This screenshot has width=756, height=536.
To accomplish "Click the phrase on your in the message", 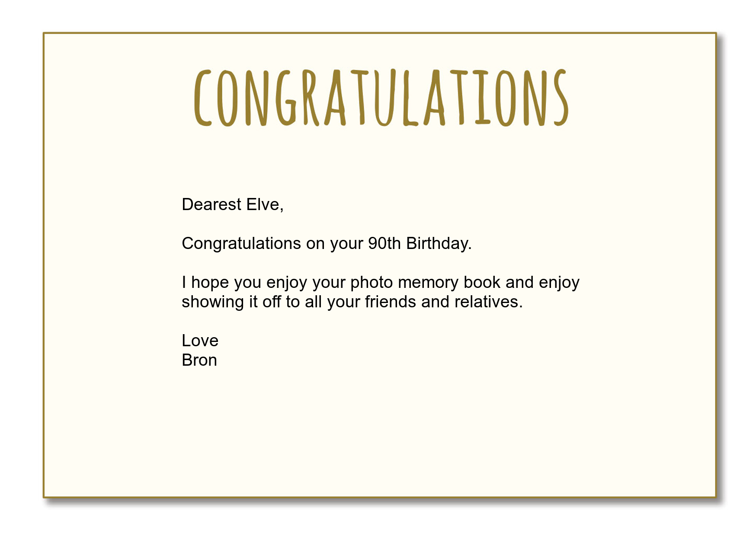I will (x=334, y=245).
